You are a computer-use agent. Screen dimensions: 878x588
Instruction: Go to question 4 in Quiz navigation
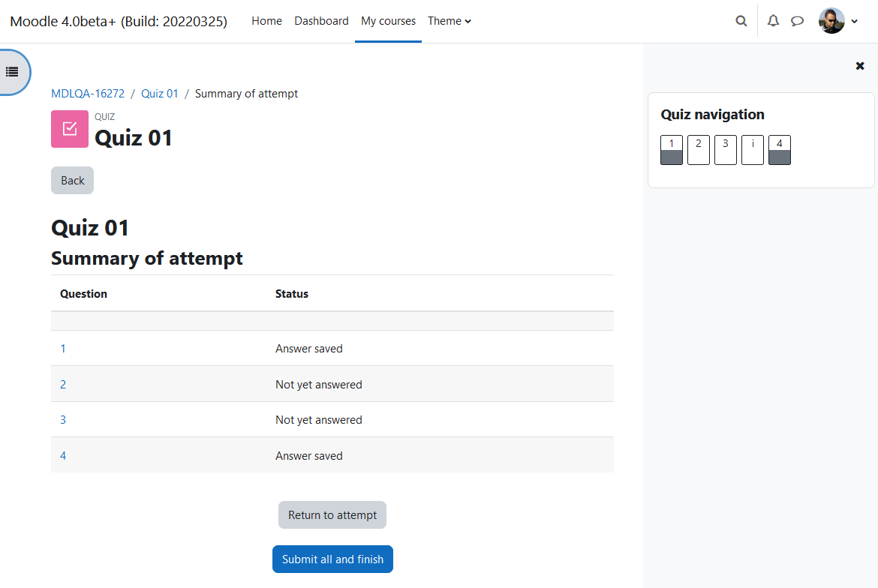780,150
